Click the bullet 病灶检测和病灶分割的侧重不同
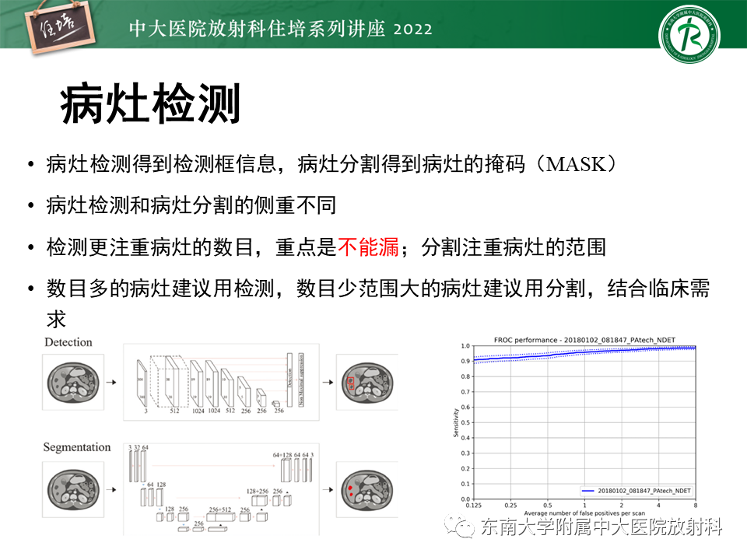This screenshot has height=560, width=747. 191,206
